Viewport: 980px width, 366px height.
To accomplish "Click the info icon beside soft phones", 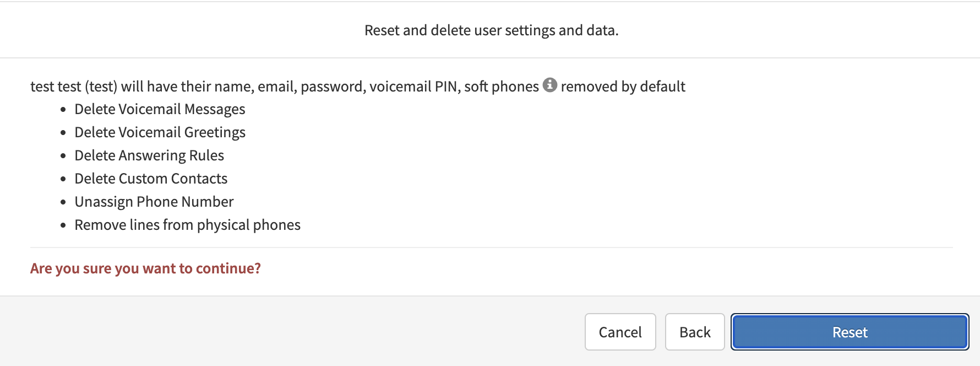I will 549,85.
